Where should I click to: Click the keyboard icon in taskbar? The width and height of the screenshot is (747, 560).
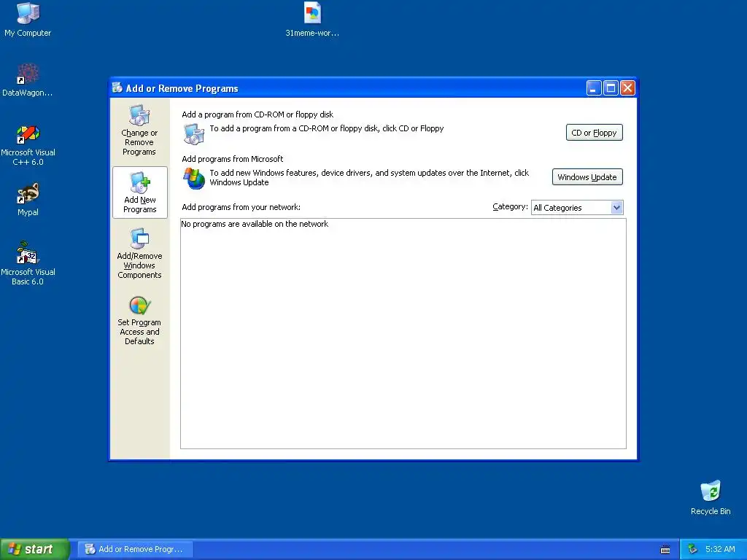665,550
